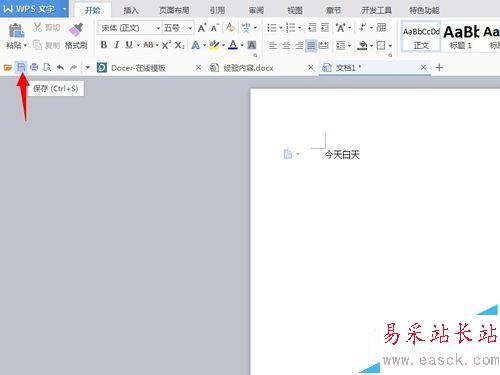Apply the text highlight color
The height and width of the screenshot is (375, 500).
point(214,45)
